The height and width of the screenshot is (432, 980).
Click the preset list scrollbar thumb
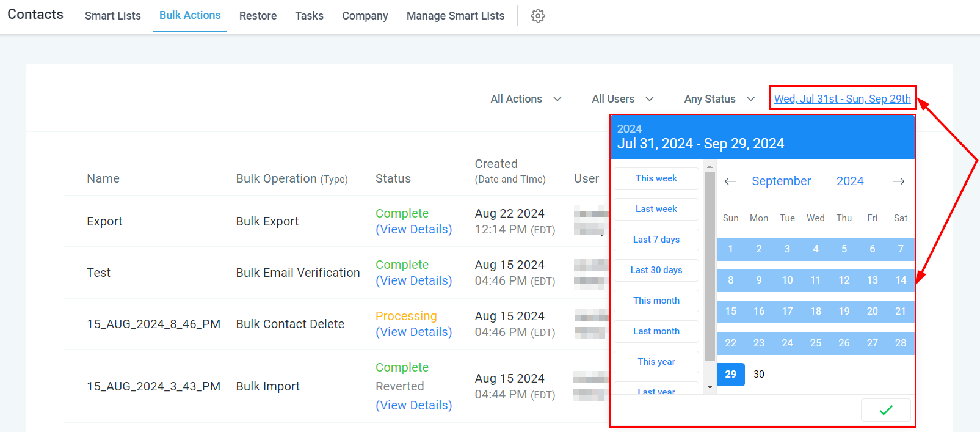tap(710, 266)
